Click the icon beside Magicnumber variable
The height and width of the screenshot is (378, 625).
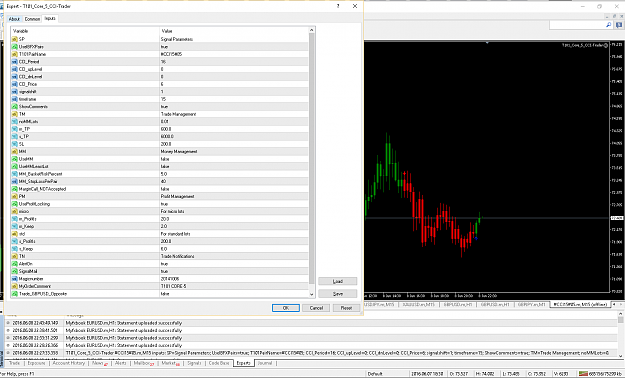(15, 279)
